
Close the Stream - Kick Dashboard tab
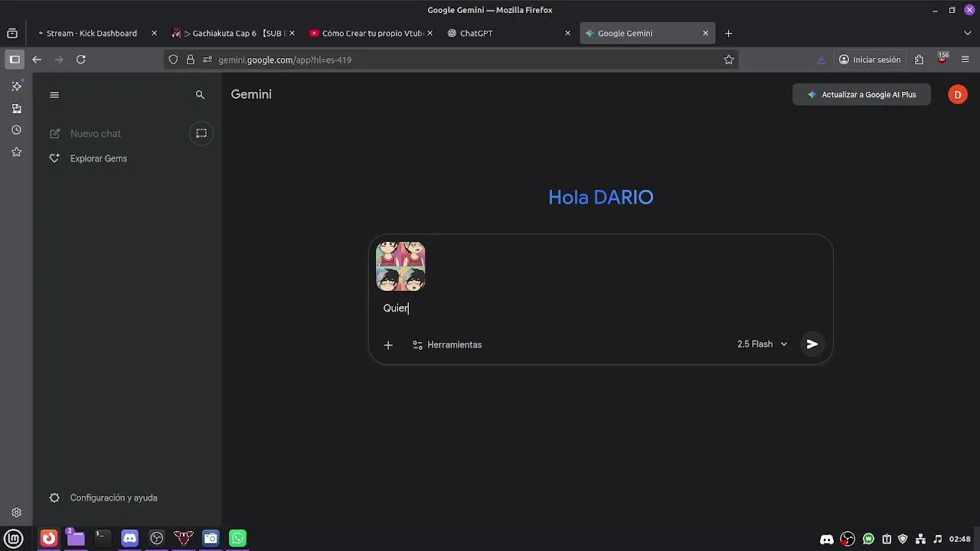154,34
